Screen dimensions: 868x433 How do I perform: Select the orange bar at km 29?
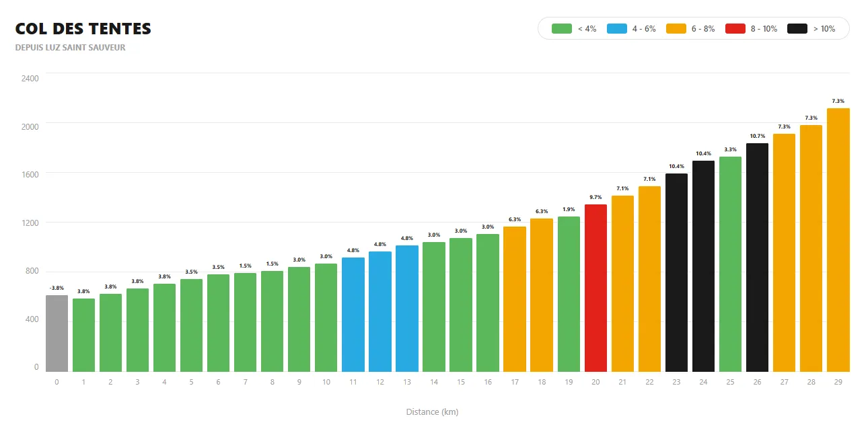[x=838, y=240]
